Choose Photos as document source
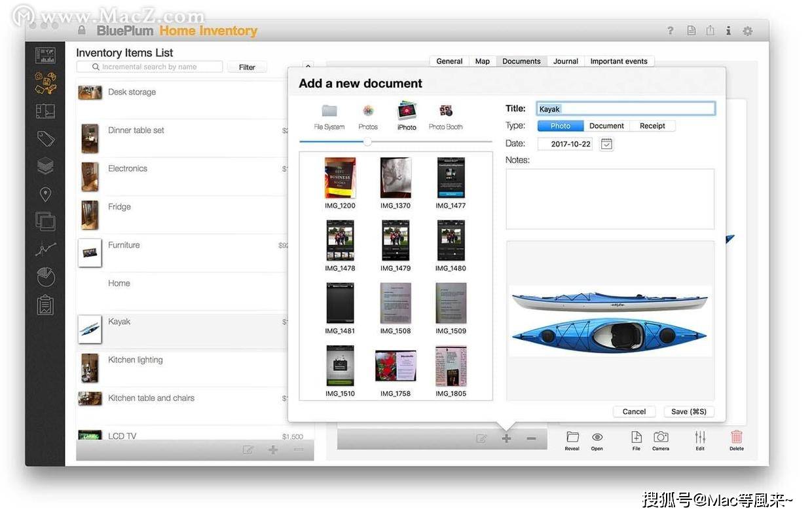 point(368,117)
